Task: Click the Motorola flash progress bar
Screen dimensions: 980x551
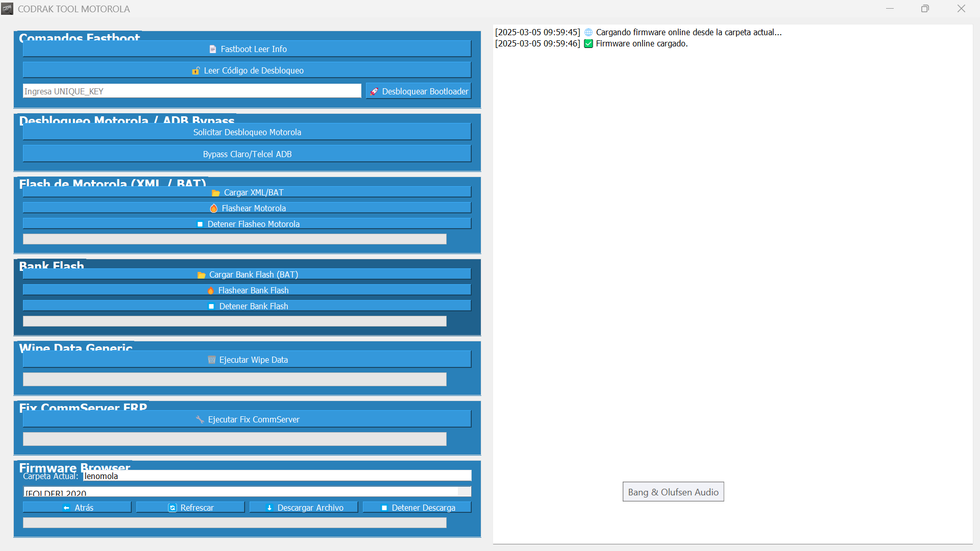Action: click(235, 239)
